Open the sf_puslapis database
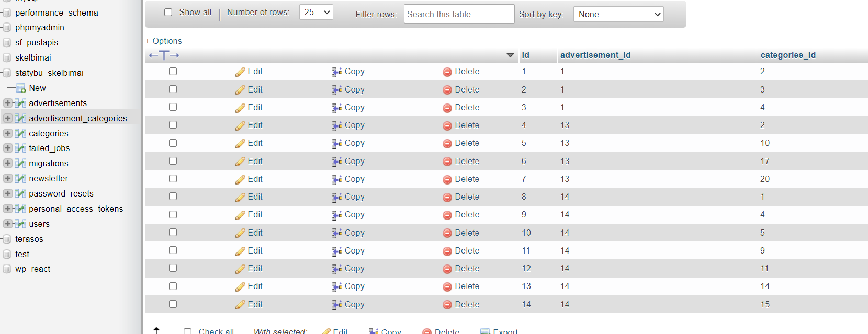The height and width of the screenshot is (334, 868). 37,42
